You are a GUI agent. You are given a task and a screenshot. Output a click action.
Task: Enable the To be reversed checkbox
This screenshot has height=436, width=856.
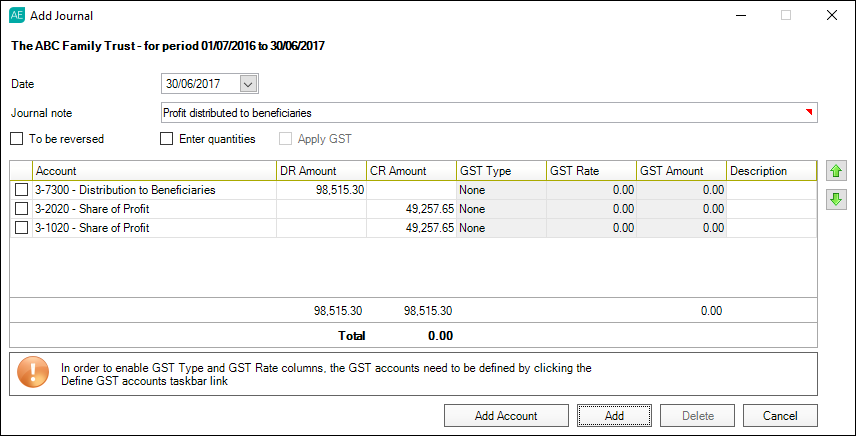click(17, 139)
